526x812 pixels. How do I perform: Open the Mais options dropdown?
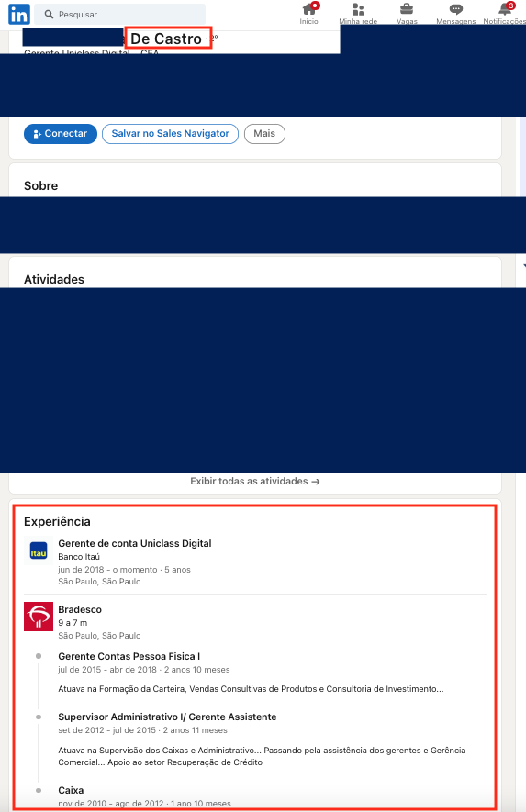264,134
